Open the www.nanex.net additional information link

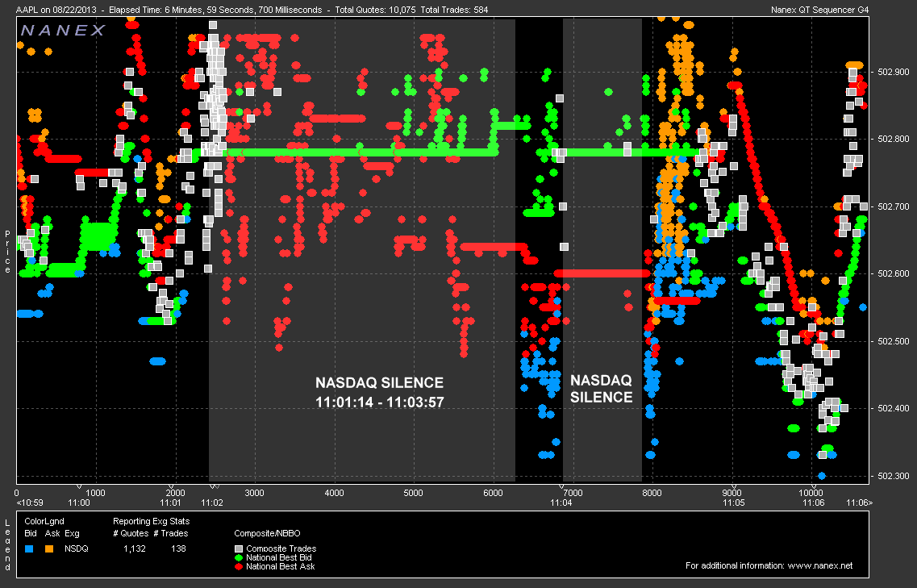[820, 565]
